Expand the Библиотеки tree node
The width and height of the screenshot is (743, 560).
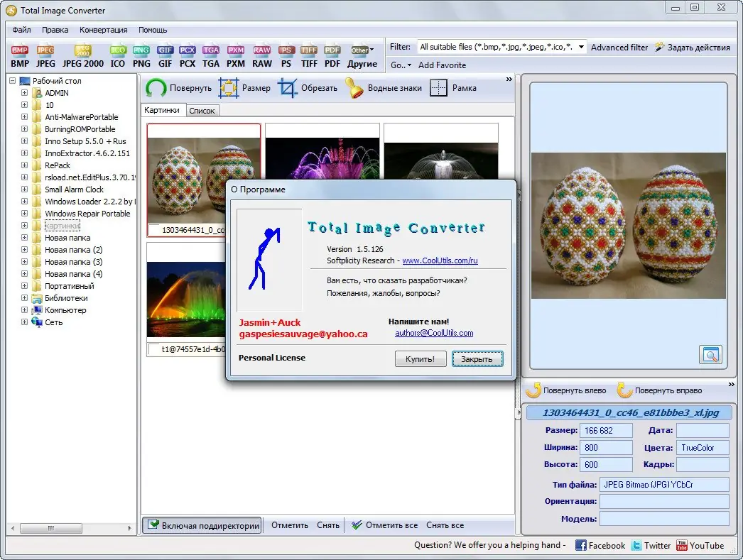coord(24,298)
